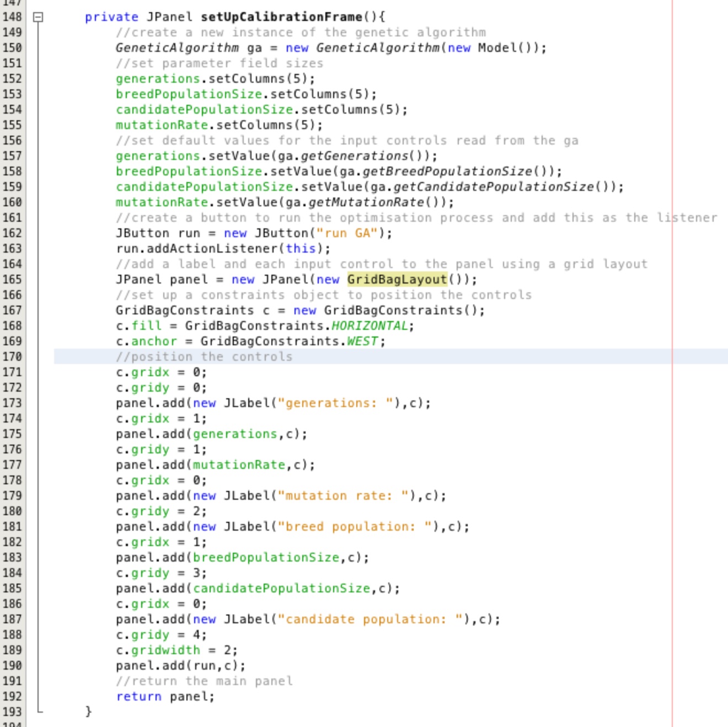Screen dimensions: 728x727
Task: Click mutationRate.setColumns on line 155
Action: pos(204,125)
